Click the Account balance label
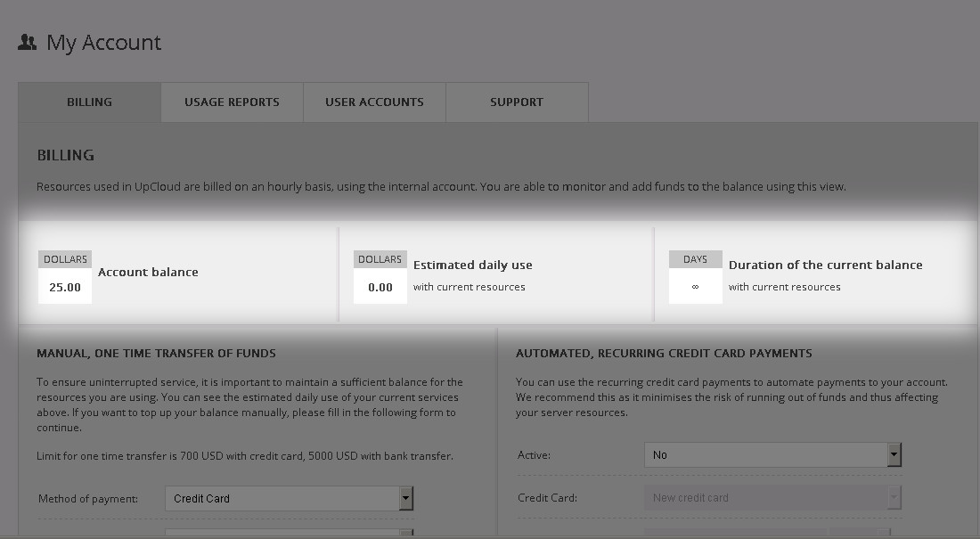The height and width of the screenshot is (539, 980). (x=148, y=273)
